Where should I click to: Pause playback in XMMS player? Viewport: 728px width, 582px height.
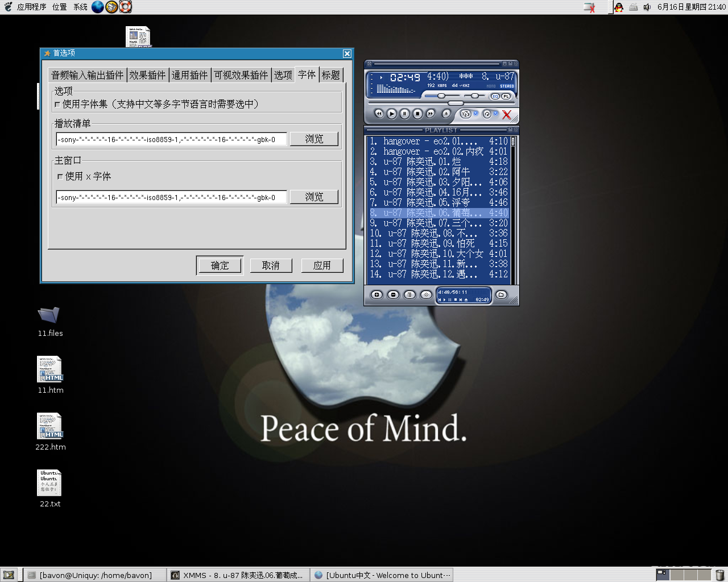405,114
